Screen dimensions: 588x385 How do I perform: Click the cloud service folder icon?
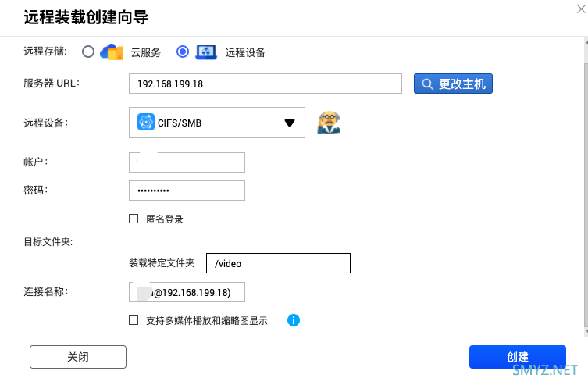pos(111,52)
